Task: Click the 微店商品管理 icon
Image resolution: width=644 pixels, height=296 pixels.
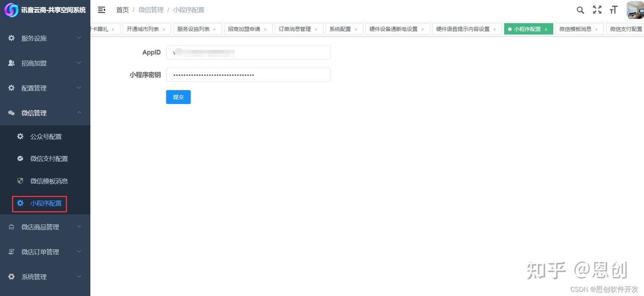Action: coord(12,227)
